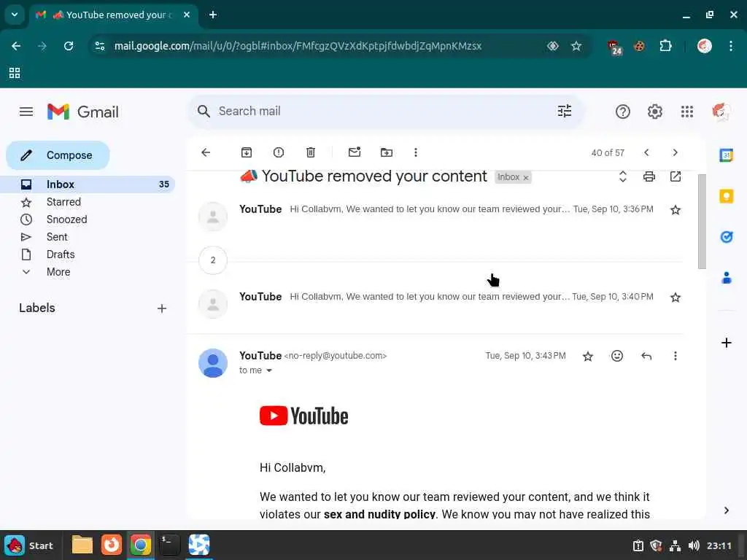Star the 3:40 PM YouTube message
The image size is (747, 560).
[675, 297]
